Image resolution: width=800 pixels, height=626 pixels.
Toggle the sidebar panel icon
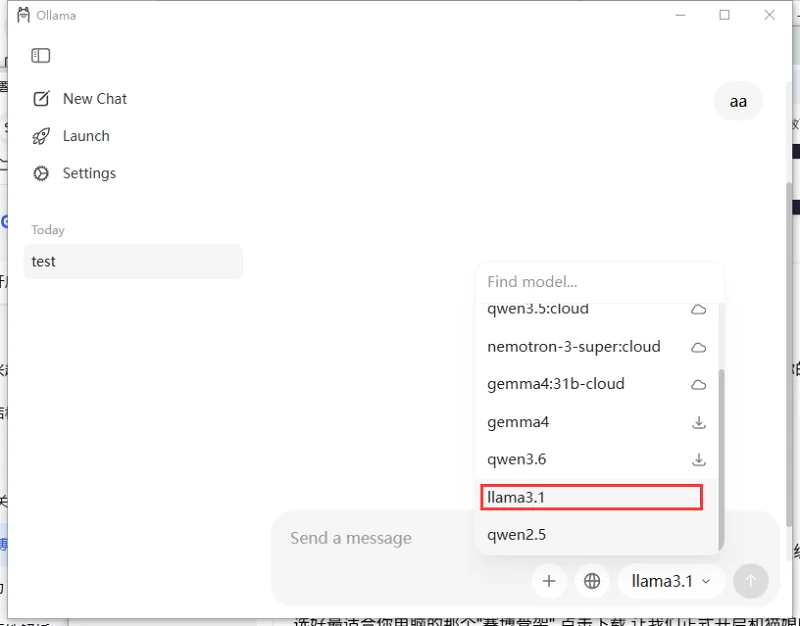41,55
